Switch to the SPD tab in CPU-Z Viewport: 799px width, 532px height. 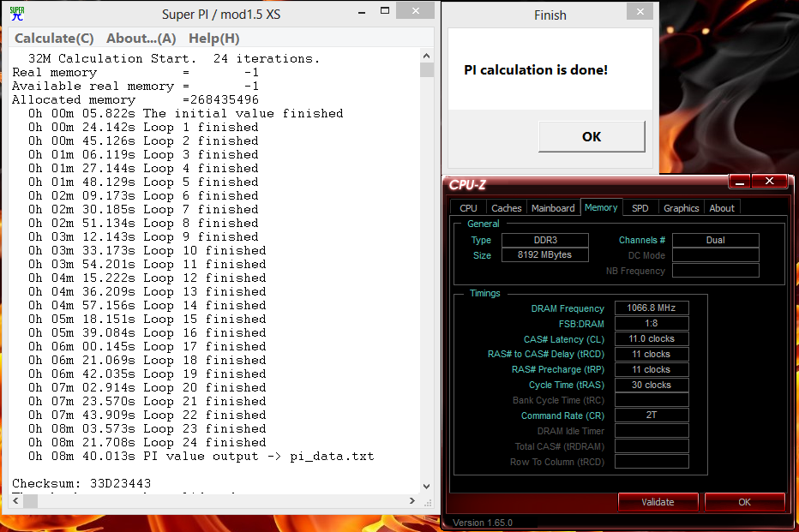click(640, 208)
